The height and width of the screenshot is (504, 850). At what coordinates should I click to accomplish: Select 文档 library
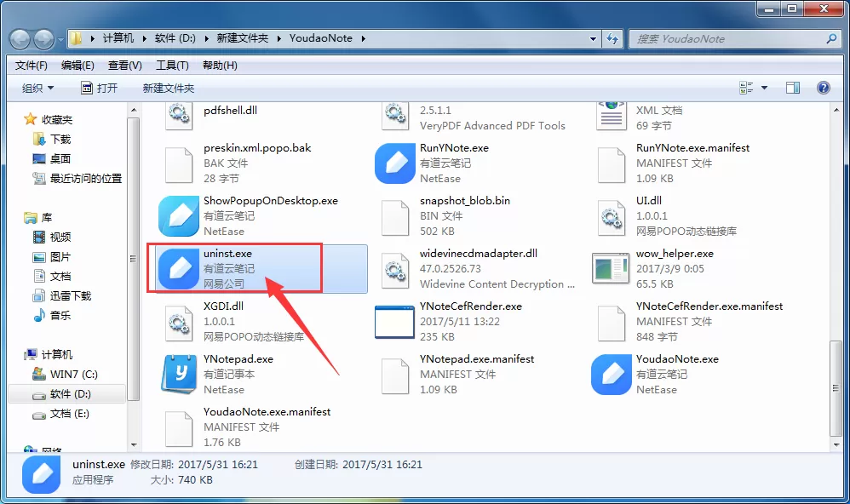click(x=53, y=277)
